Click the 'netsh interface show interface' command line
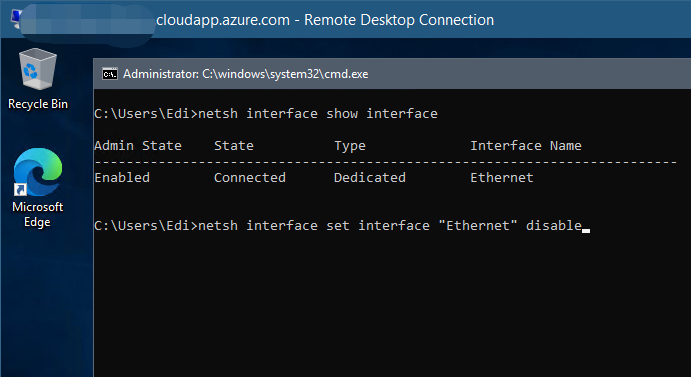Image resolution: width=691 pixels, height=377 pixels. pos(266,114)
